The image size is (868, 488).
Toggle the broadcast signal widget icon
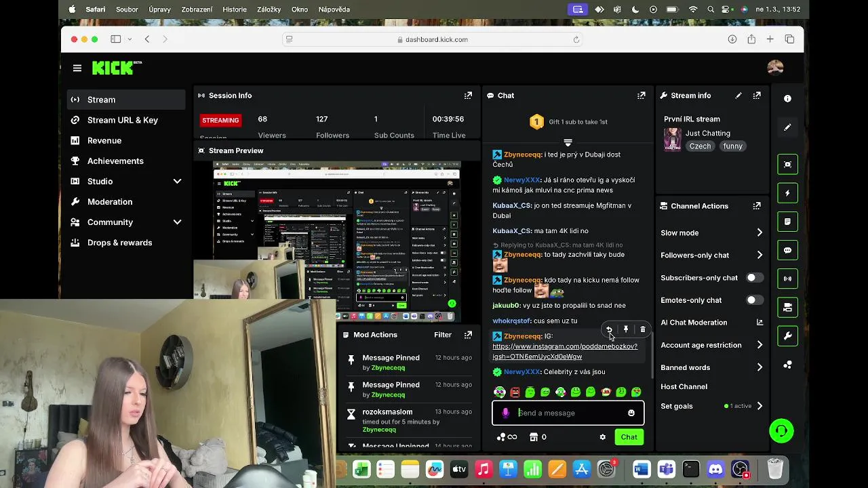787,279
